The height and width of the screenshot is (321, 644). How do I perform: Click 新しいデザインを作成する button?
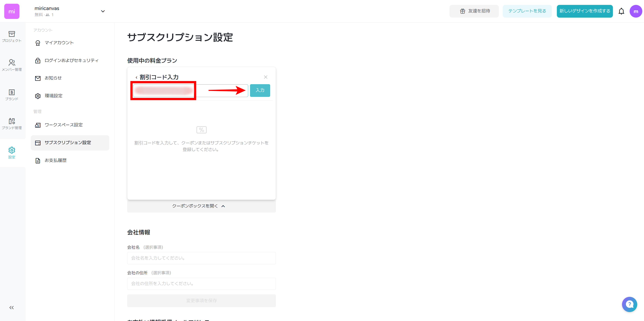click(x=585, y=11)
